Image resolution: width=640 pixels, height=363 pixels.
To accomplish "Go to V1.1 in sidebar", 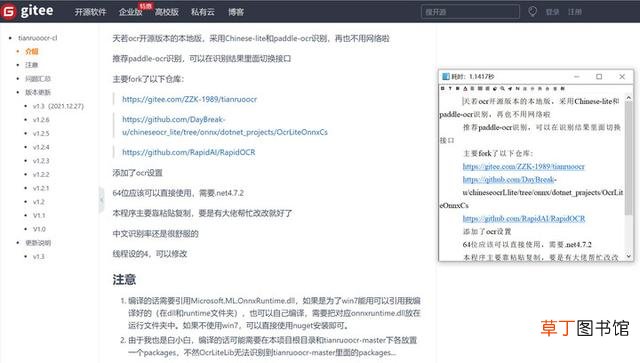I will click(39, 216).
